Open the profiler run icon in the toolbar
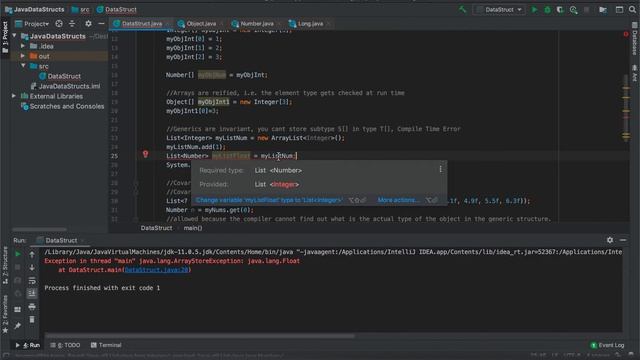This screenshot has height=360, width=640. pos(573,10)
